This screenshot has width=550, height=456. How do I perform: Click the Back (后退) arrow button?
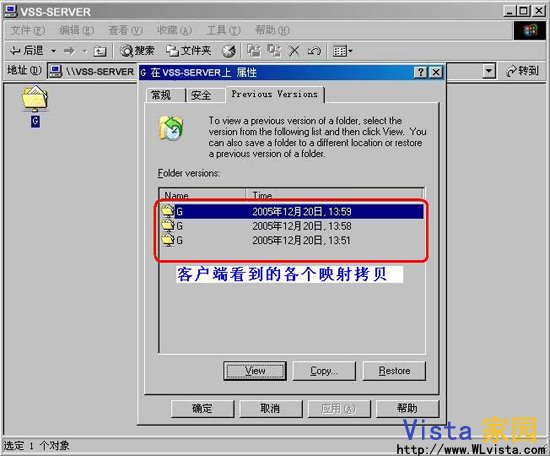26,51
